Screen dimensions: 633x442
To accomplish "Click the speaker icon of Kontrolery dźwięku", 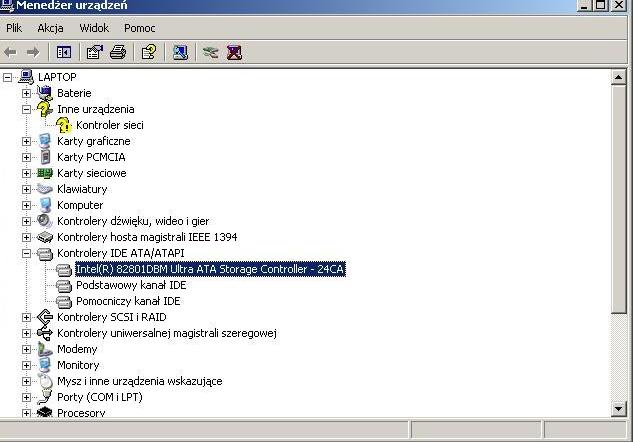I will click(44, 221).
